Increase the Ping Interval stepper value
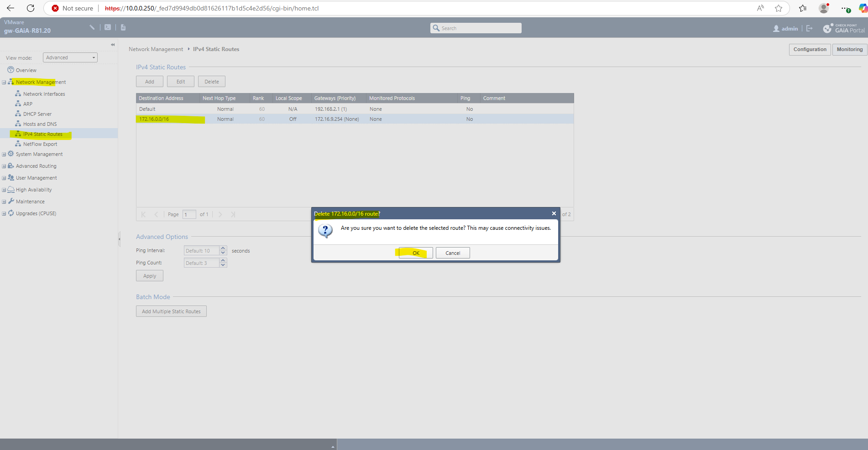The image size is (868, 450). (x=223, y=248)
